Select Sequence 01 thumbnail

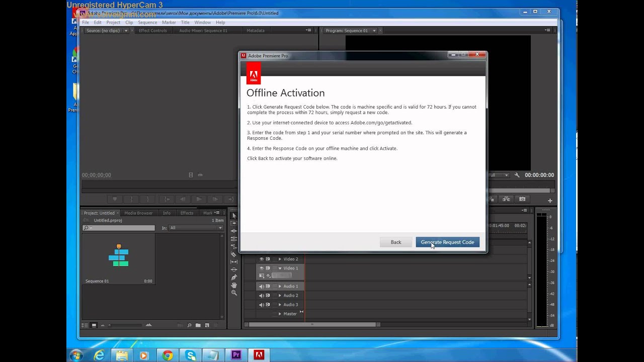(119, 255)
